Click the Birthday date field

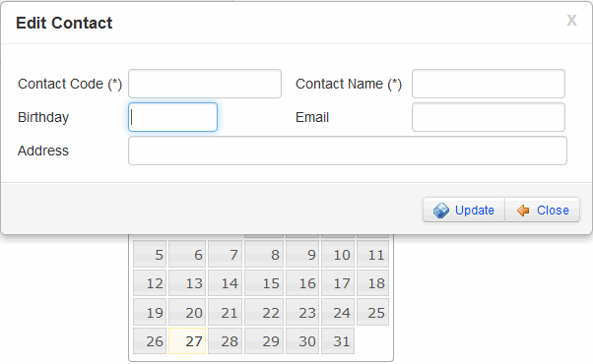[172, 117]
